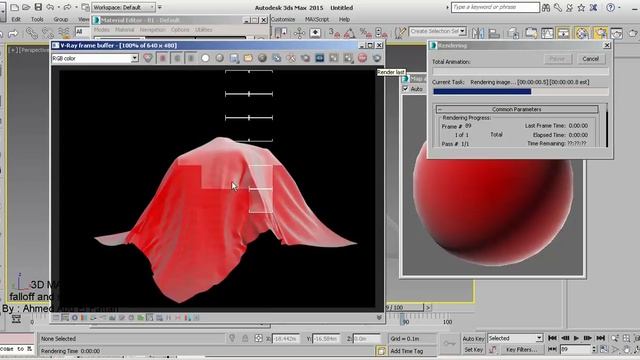Click align tool icon

click(x=494, y=33)
